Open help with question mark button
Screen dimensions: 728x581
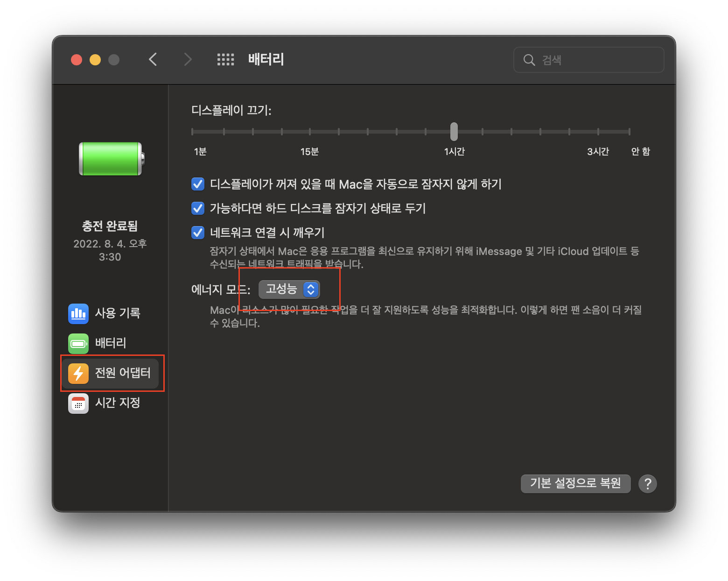(648, 484)
